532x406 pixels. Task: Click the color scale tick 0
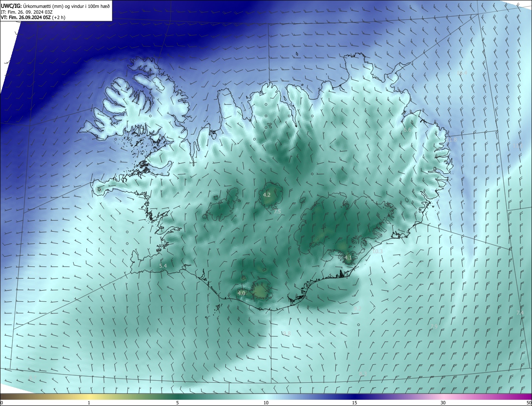pyautogui.click(x=2, y=403)
